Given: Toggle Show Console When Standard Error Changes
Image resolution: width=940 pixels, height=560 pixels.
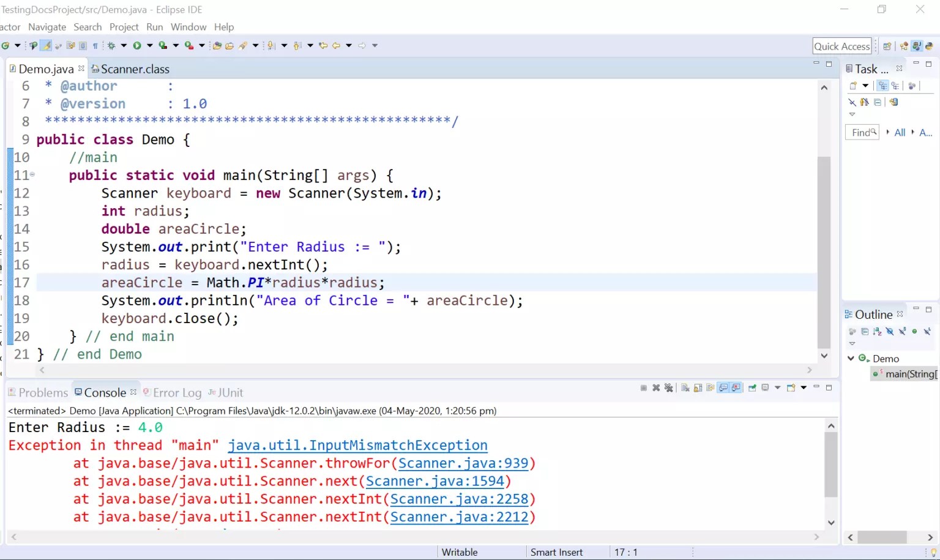Looking at the screenshot, I should point(736,387).
